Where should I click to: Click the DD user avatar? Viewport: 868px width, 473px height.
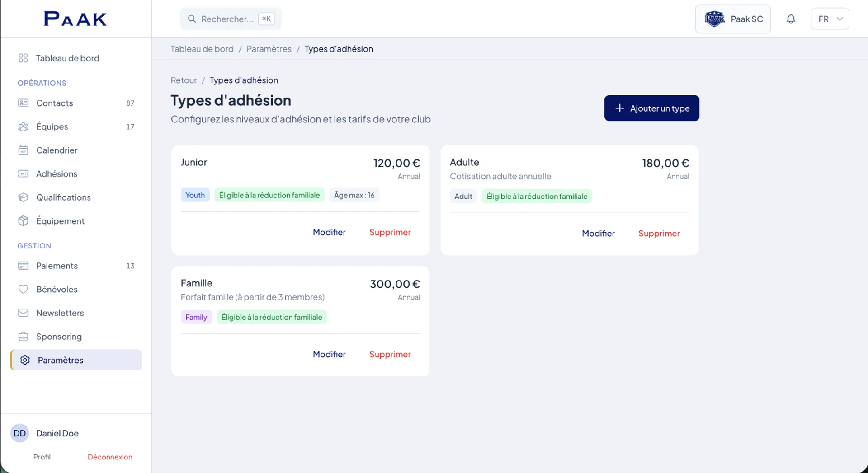[x=19, y=433]
